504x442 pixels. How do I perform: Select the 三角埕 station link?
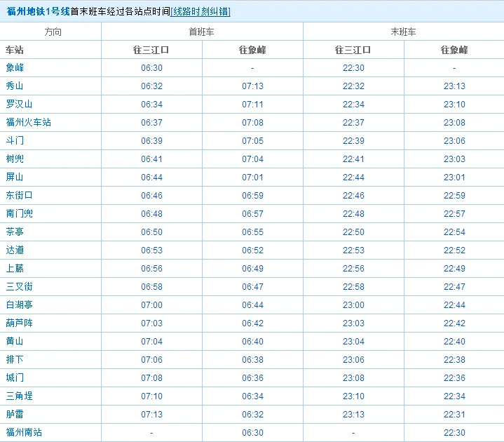[x=19, y=396]
